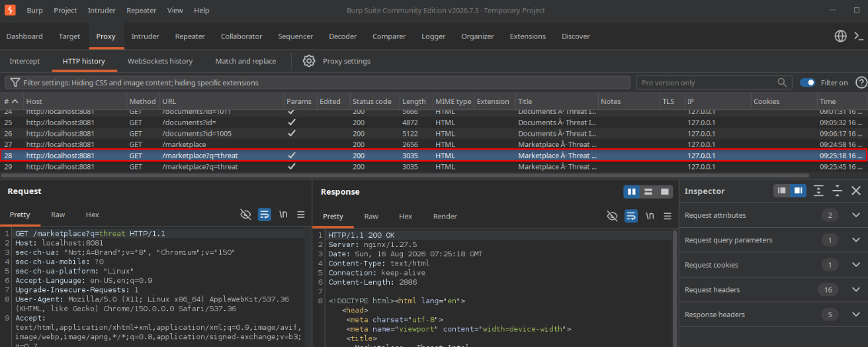Open the Proxy settings gear icon
Viewport: 868px width, 347px height.
point(309,61)
